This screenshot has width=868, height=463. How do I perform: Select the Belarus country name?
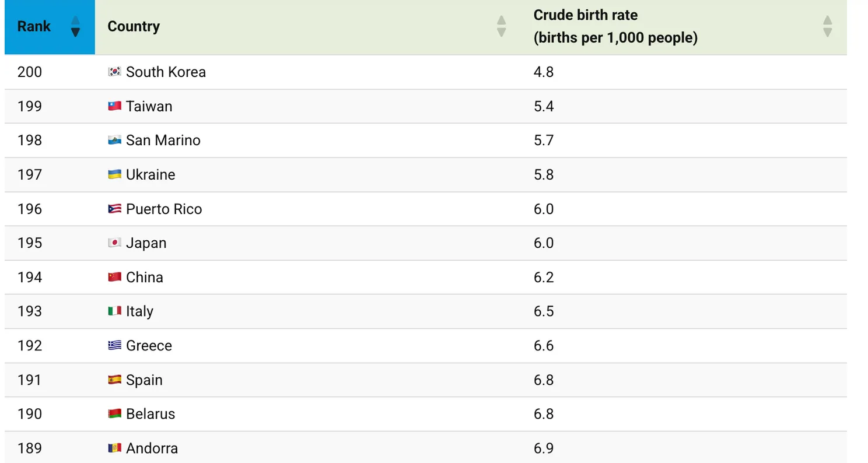pos(150,414)
